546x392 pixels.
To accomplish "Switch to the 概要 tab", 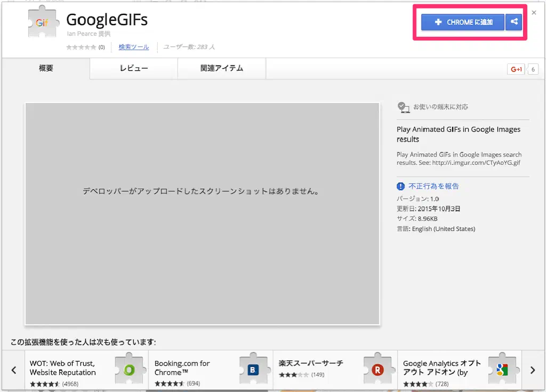I will [x=46, y=68].
